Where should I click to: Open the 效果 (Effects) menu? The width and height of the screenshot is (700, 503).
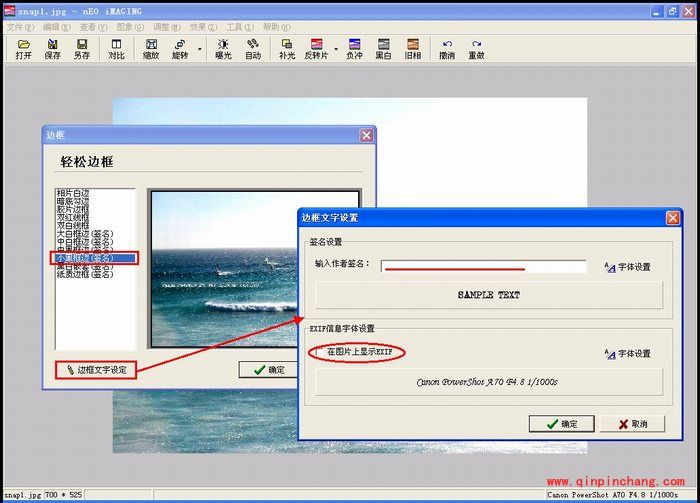(x=198, y=27)
